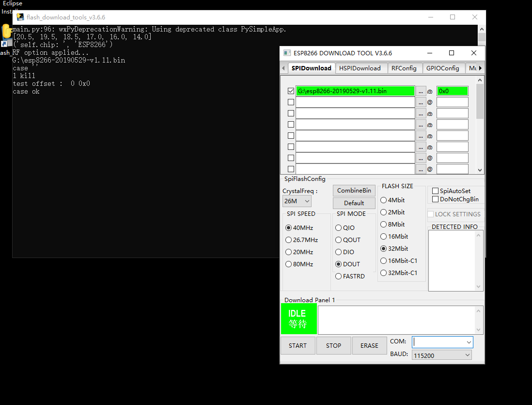Viewport: 532px width, 405px height.
Task: Click the ERASE button
Action: (370, 345)
